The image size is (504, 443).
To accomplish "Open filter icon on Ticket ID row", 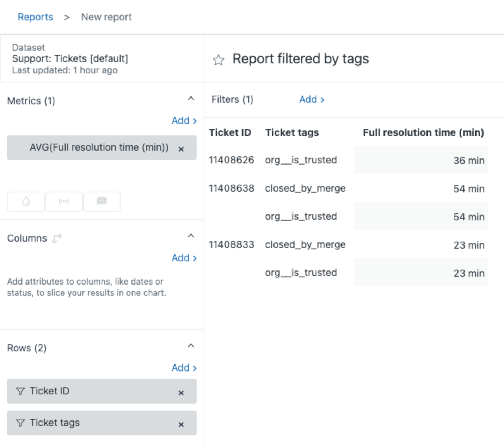I will click(20, 391).
